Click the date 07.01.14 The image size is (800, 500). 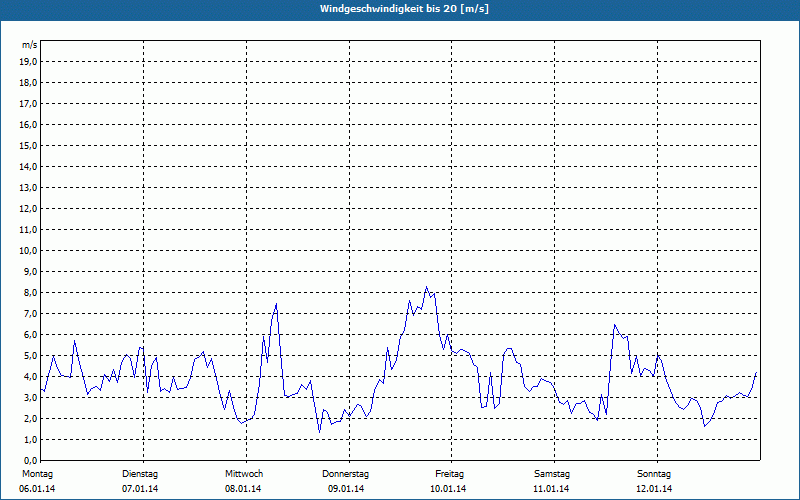140,489
